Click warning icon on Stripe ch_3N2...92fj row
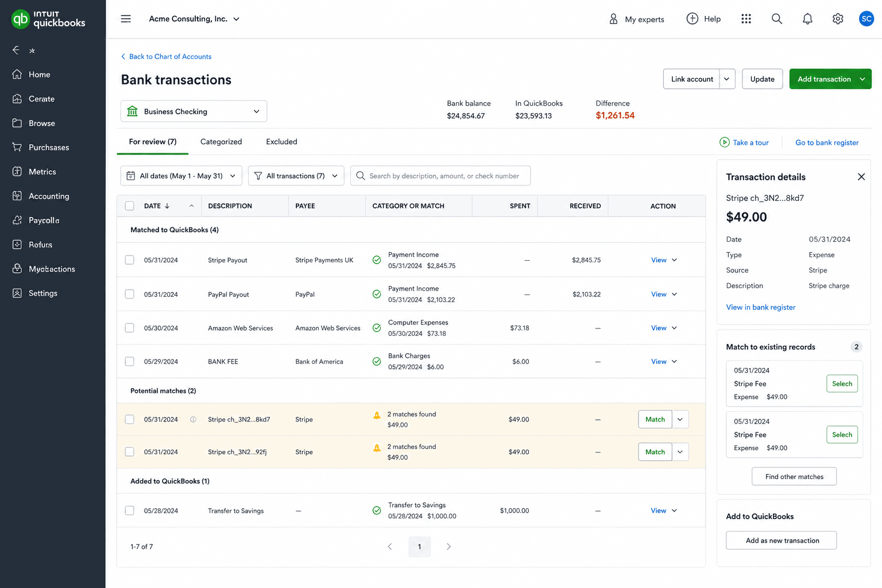 tap(377, 448)
